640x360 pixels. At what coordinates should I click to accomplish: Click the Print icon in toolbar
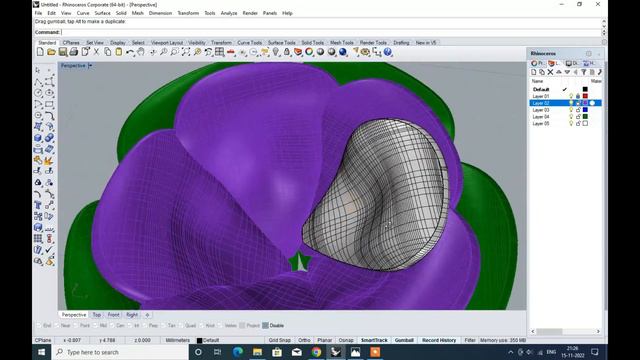click(73, 52)
